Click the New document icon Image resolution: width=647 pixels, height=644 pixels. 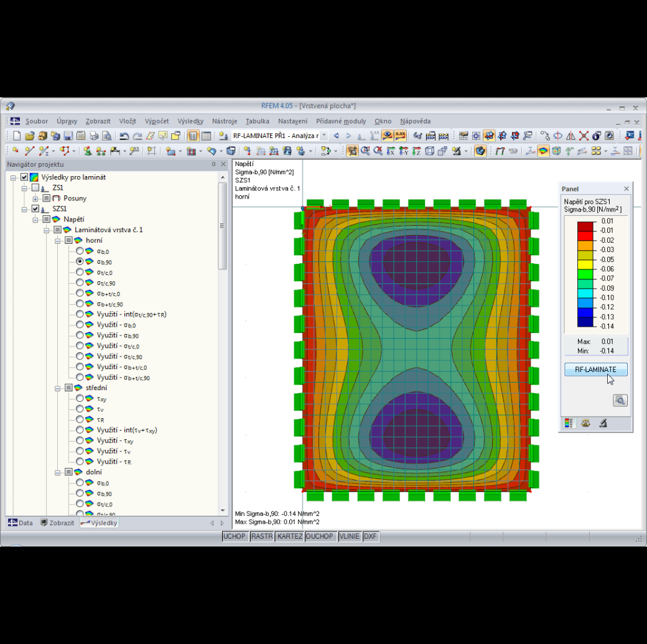pos(17,136)
